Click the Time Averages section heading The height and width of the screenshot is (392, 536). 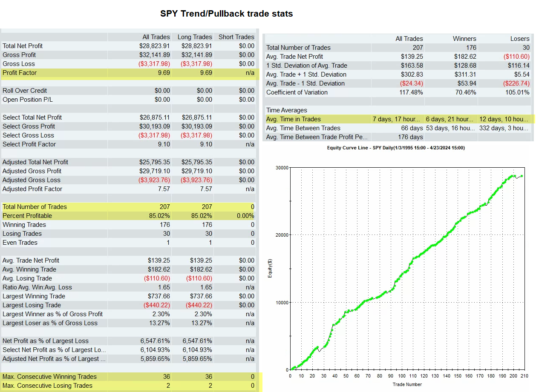point(287,110)
